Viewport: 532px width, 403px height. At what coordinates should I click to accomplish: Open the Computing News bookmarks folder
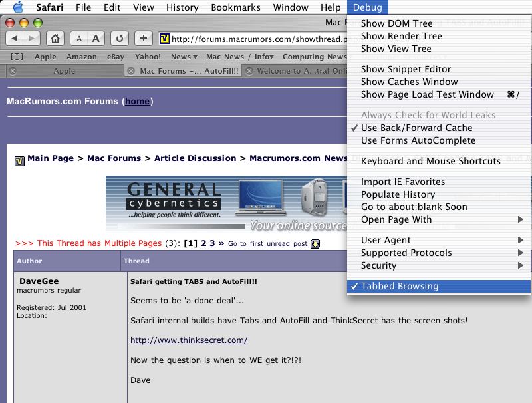(x=315, y=57)
